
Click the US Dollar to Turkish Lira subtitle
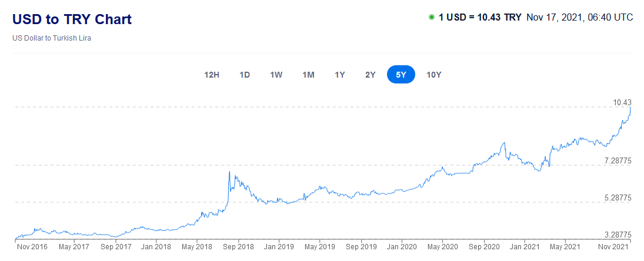52,38
